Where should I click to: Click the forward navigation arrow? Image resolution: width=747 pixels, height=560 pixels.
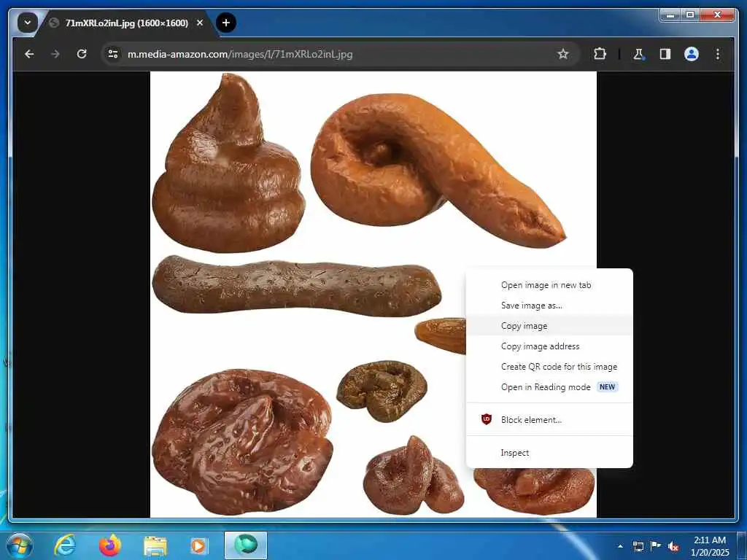tap(55, 54)
